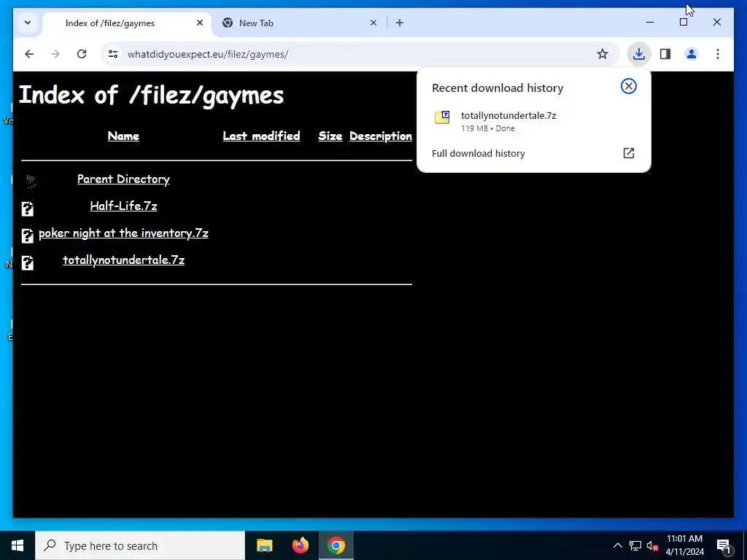Image resolution: width=747 pixels, height=560 pixels.
Task: Sort listing by Description column
Action: (x=381, y=136)
